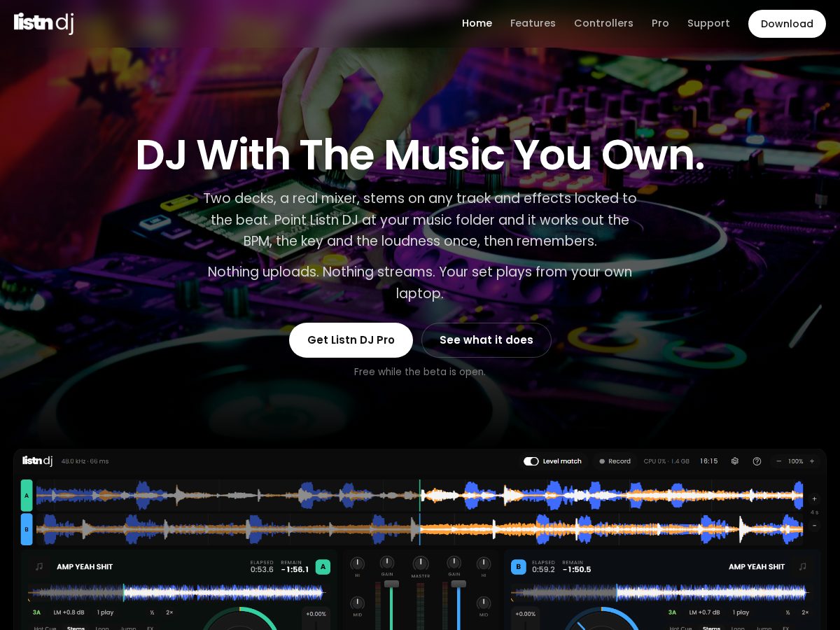Increase UI zoom with plus beside 100%
Viewport: 840px width, 630px height.
click(x=812, y=461)
